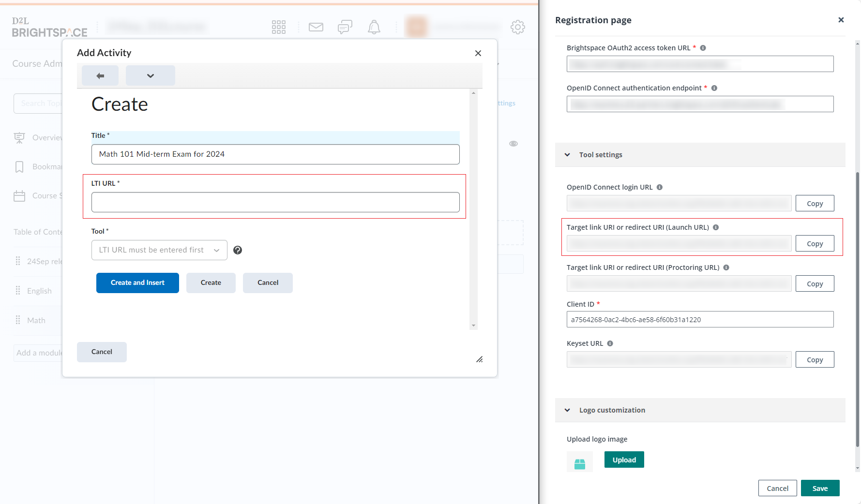Collapse the Logo customization section

(x=567, y=410)
